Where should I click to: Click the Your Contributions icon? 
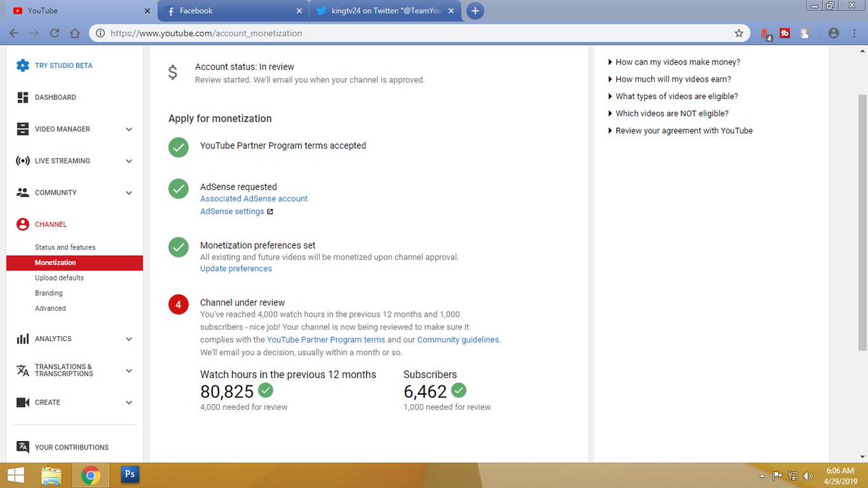point(22,447)
